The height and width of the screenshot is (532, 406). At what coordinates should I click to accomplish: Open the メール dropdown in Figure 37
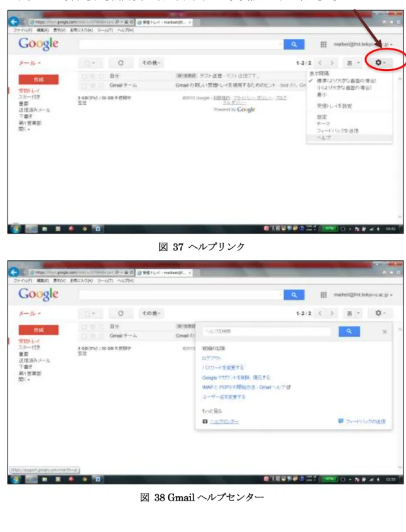(x=30, y=63)
